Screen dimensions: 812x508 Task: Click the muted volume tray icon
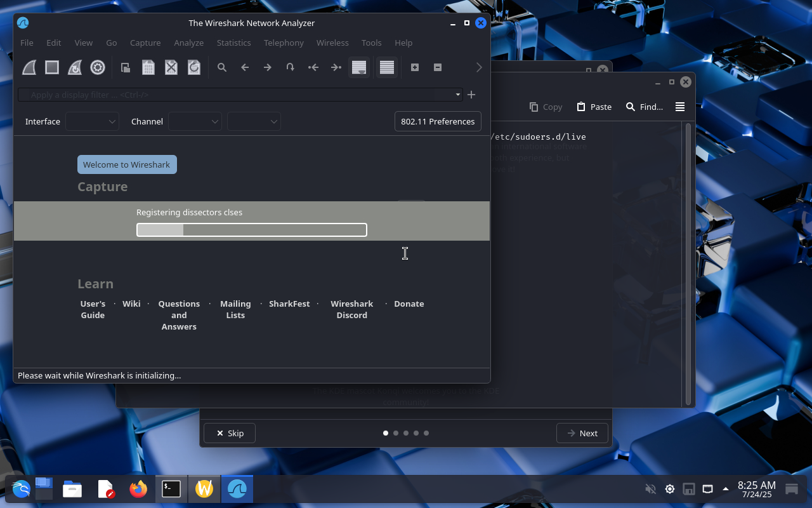pos(650,489)
